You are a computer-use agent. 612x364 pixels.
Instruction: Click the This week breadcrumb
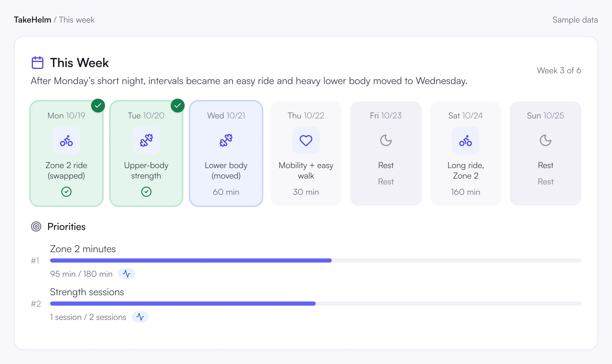[x=77, y=20]
